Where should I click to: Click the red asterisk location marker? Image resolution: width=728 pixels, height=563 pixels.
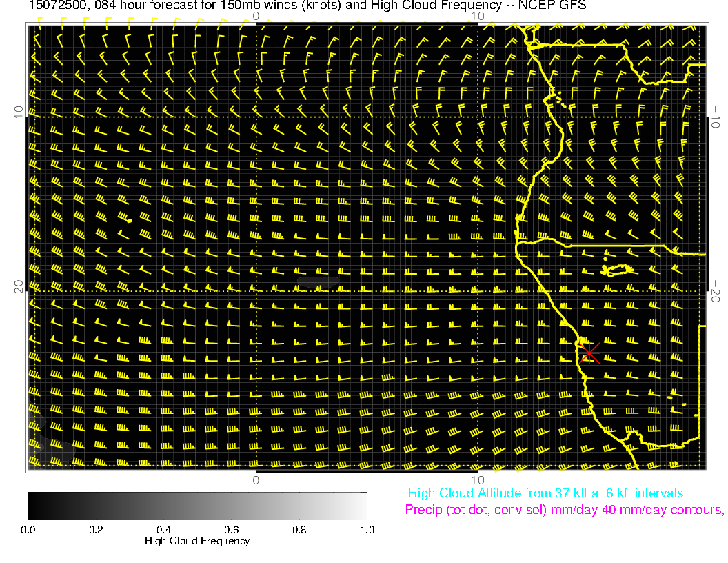point(589,353)
